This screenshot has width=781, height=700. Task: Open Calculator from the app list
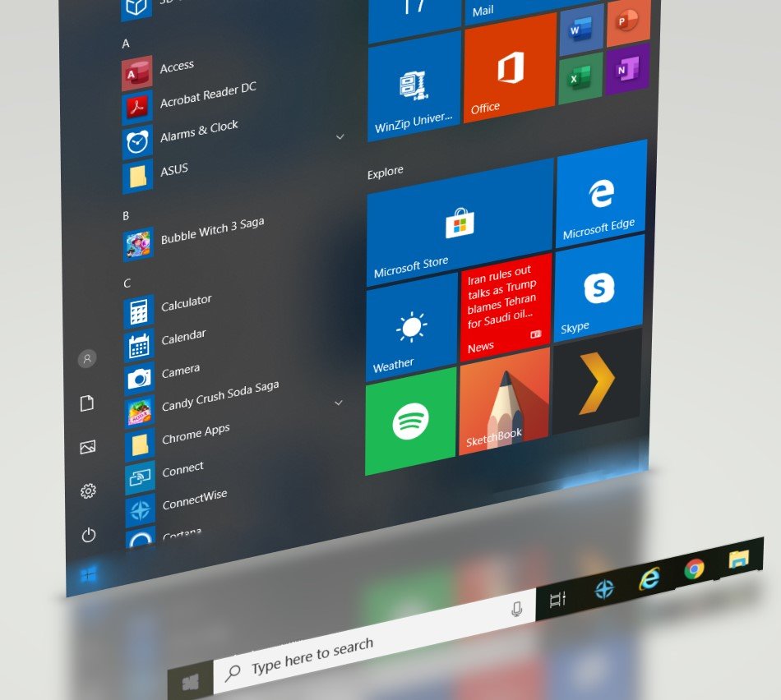tap(186, 304)
